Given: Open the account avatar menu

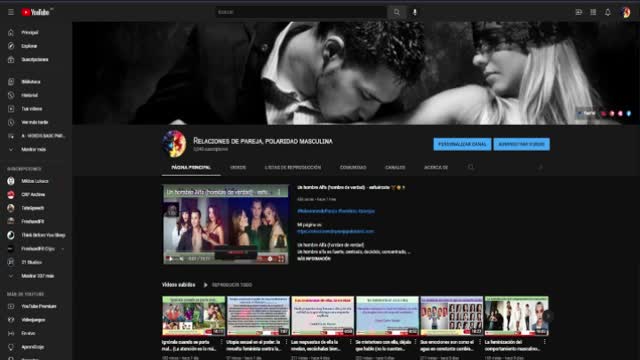Looking at the screenshot, I should point(626,12).
